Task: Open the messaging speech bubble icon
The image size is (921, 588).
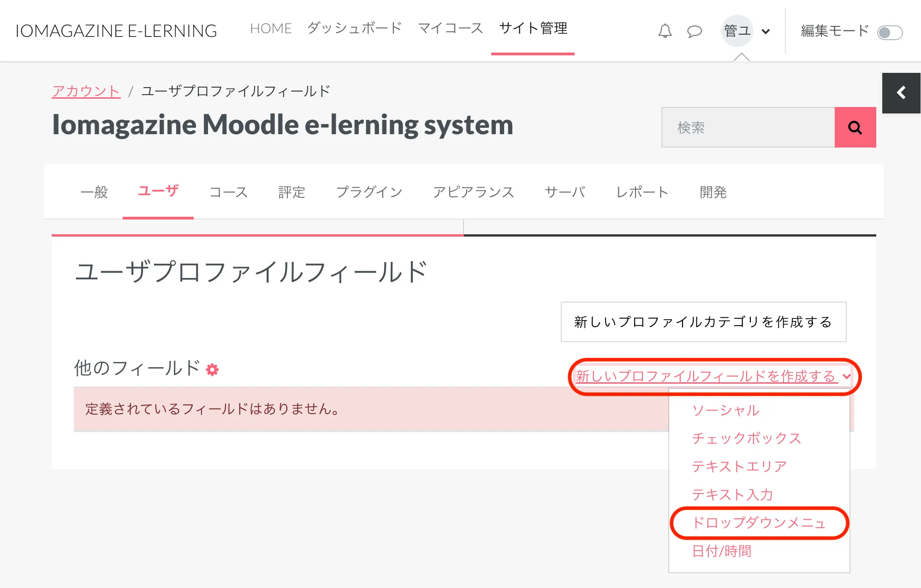Action: pyautogui.click(x=694, y=31)
